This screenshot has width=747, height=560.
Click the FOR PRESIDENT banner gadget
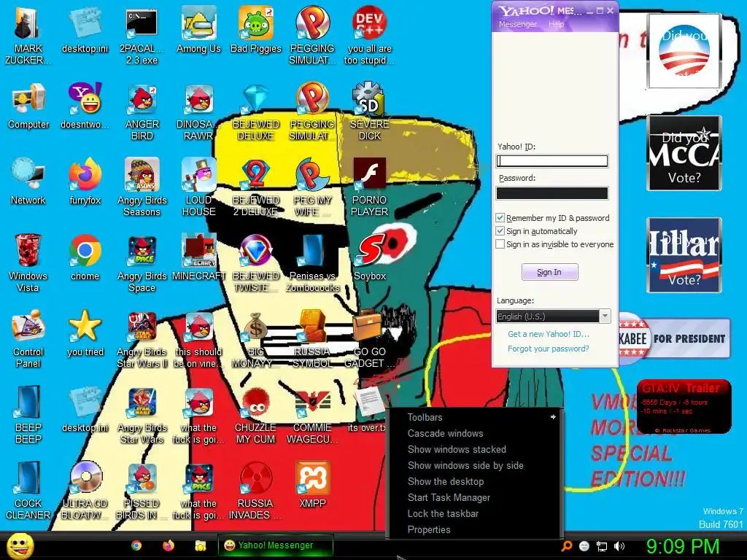[x=674, y=338]
